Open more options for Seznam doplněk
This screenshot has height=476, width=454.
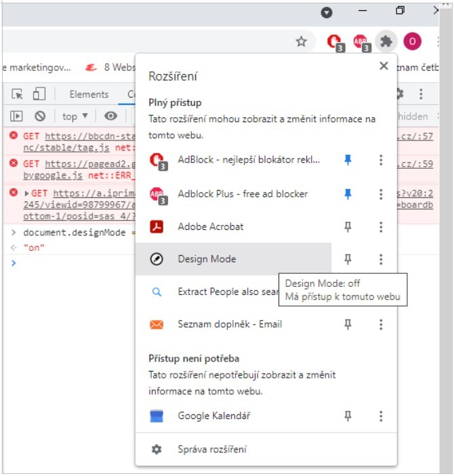(381, 324)
